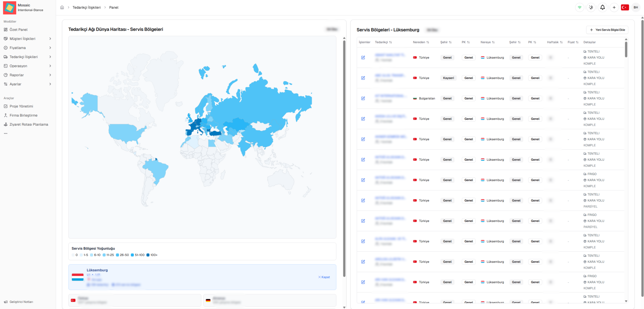Click the Mosaic app logo

(10, 8)
